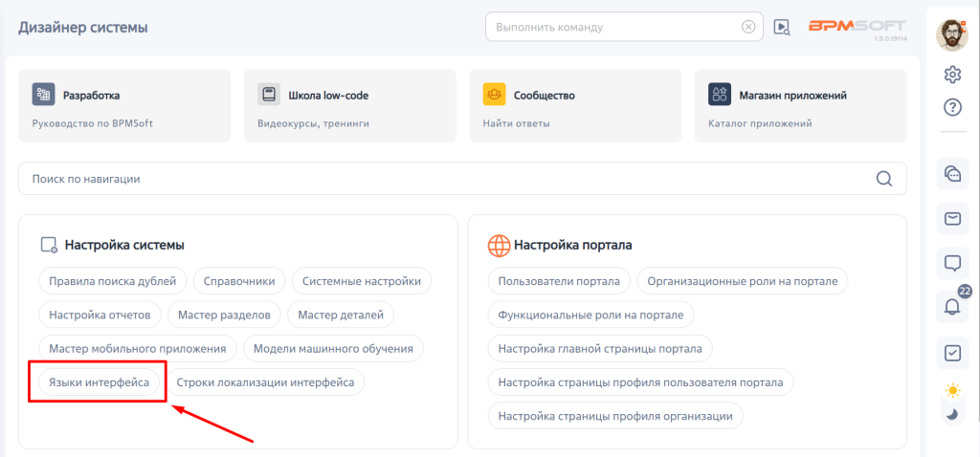Open the feed speech bubble icon
The width and height of the screenshot is (980, 457).
(x=952, y=264)
